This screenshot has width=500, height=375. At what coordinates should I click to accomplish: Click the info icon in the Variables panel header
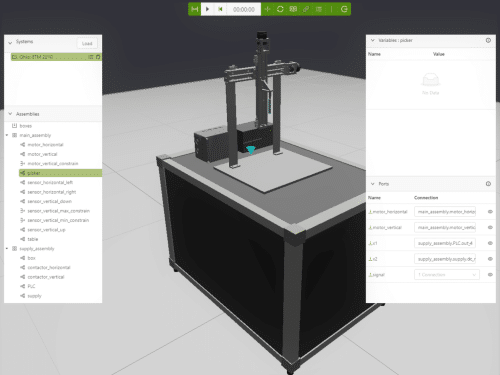488,40
